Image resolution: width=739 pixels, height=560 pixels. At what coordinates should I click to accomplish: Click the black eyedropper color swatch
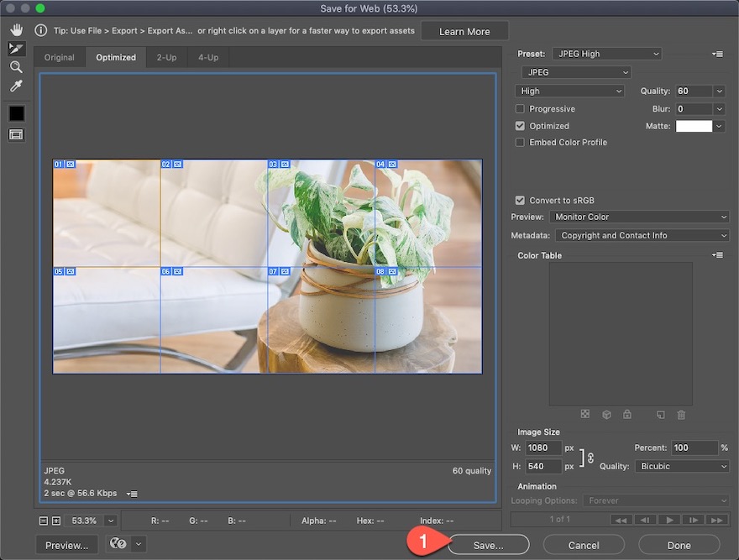pyautogui.click(x=16, y=113)
